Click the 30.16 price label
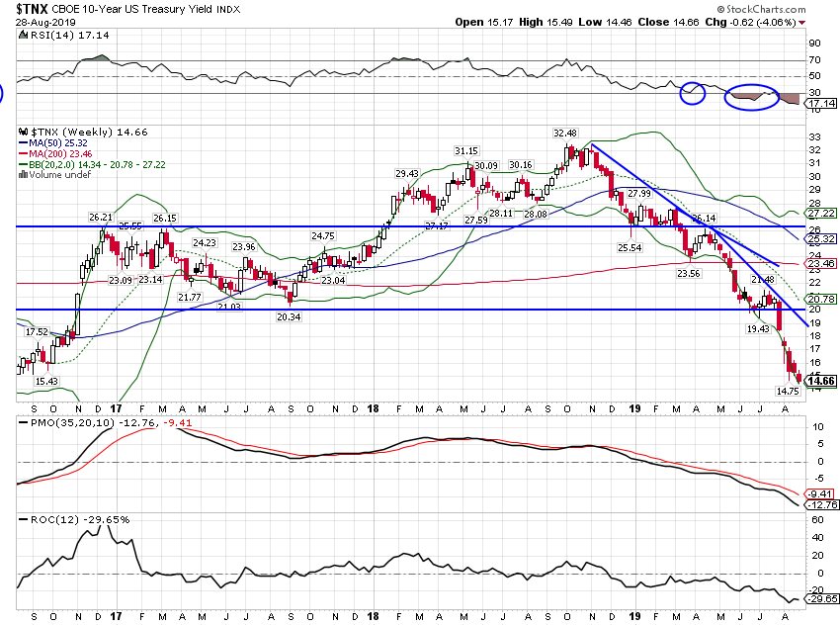The width and height of the screenshot is (840, 626). click(x=521, y=165)
